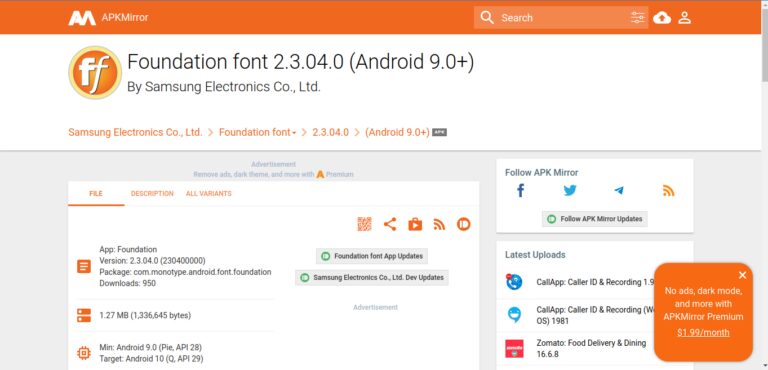Open the app RSS feed icon
Image resolution: width=768 pixels, height=370 pixels.
point(439,224)
